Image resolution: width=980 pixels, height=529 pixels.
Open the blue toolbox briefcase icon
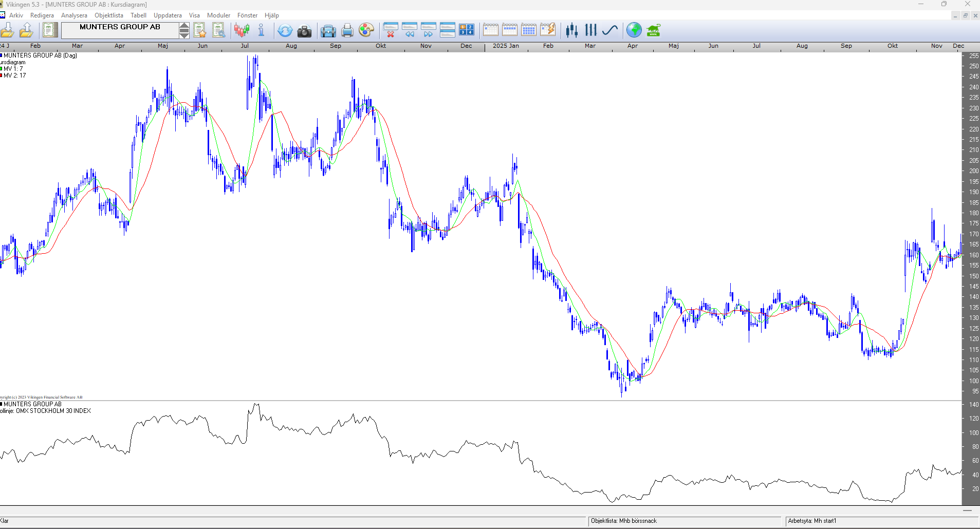[x=328, y=31]
